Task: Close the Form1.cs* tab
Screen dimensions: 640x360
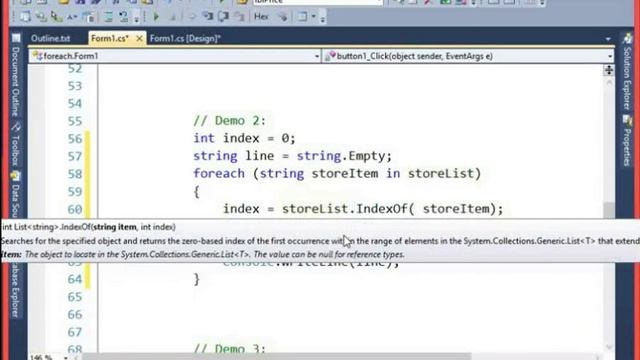Action: pos(139,38)
